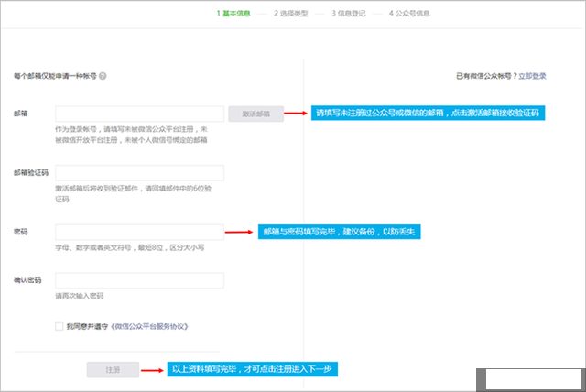This screenshot has height=392, width=586.
Task: Go to step 2 选择类型
Action: click(293, 14)
